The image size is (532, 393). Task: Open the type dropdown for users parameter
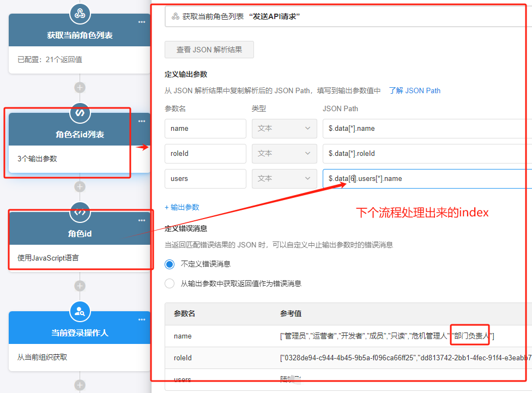tap(284, 179)
